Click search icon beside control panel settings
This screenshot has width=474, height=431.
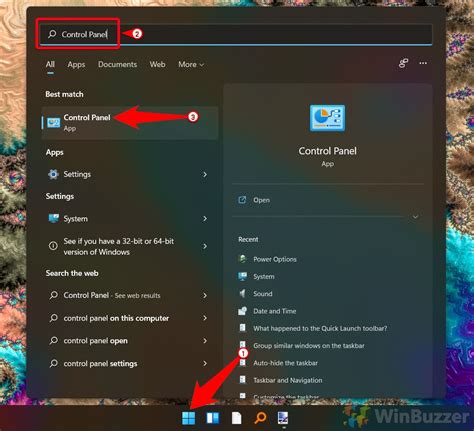point(53,363)
